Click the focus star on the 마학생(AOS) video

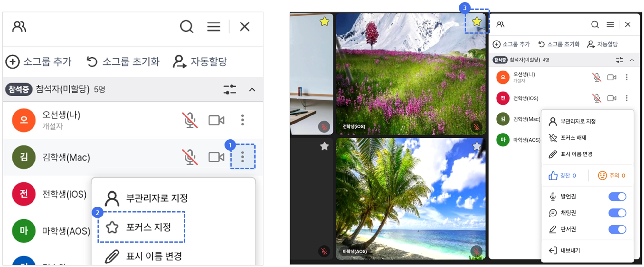477,146
